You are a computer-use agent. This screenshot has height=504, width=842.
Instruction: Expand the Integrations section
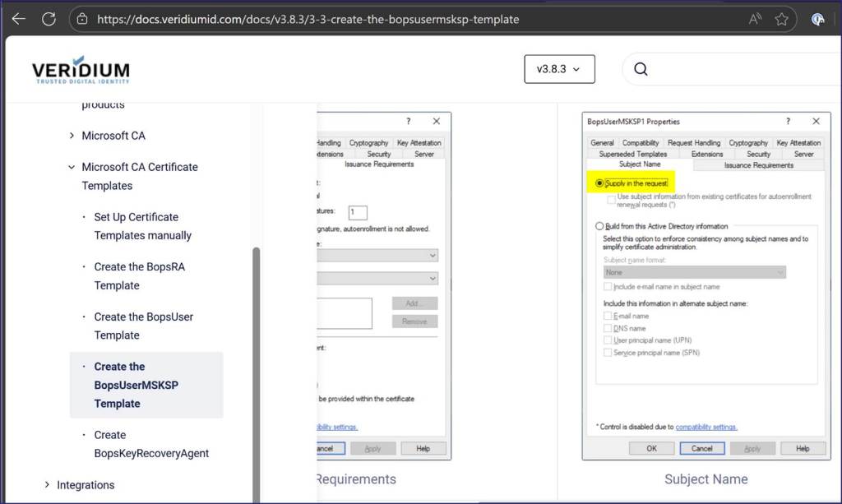click(x=47, y=485)
